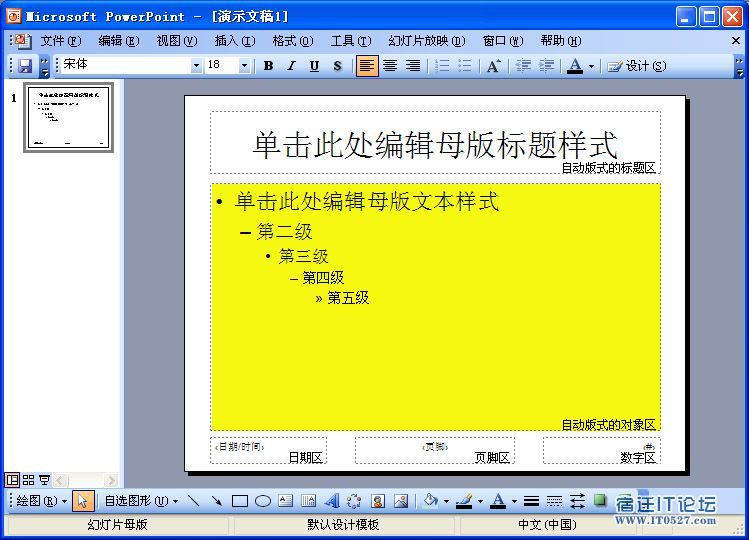Open the 文件 menu

coord(61,41)
